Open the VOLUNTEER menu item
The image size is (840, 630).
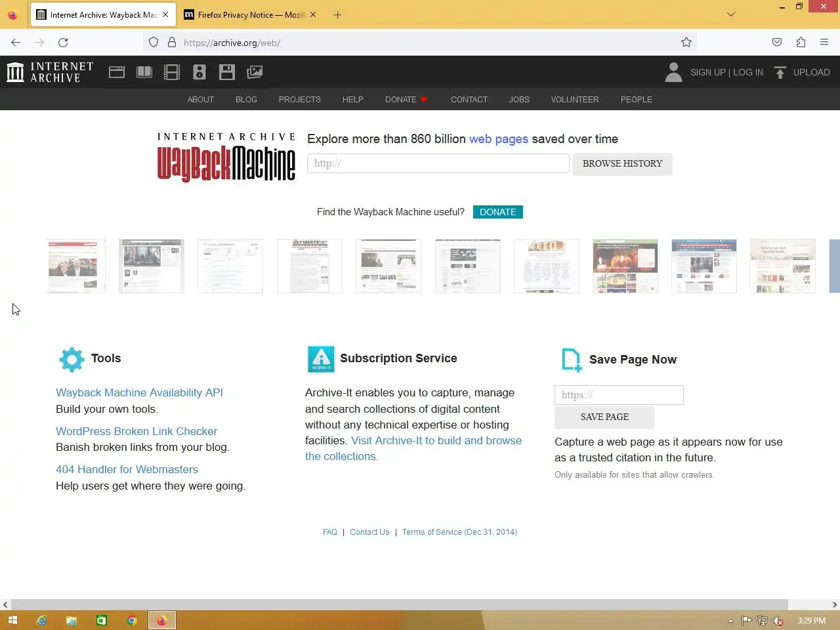(x=575, y=100)
